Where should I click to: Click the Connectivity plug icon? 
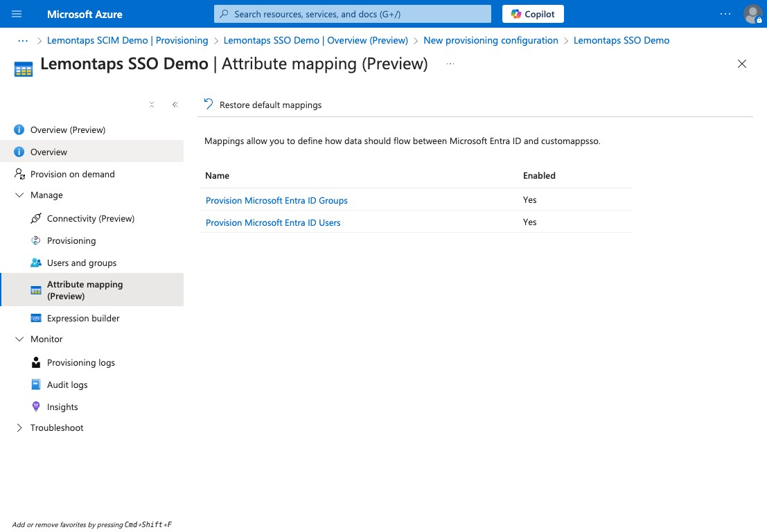click(x=36, y=218)
